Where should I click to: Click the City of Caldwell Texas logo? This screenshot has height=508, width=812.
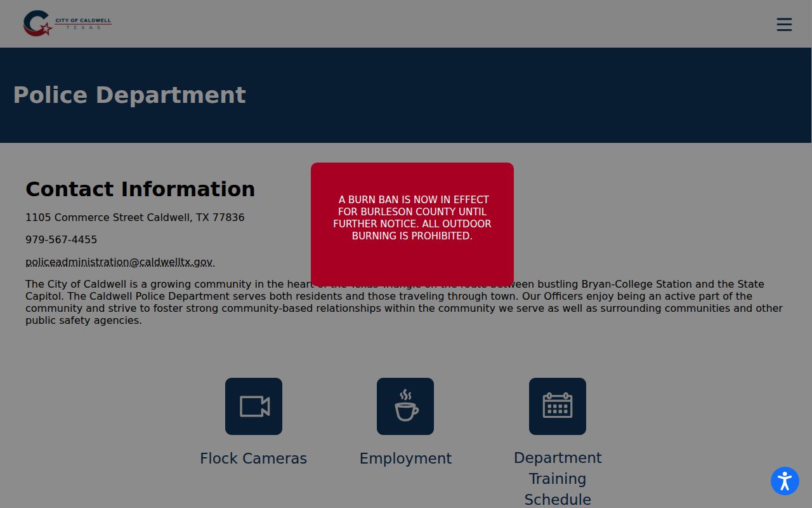[67, 23]
